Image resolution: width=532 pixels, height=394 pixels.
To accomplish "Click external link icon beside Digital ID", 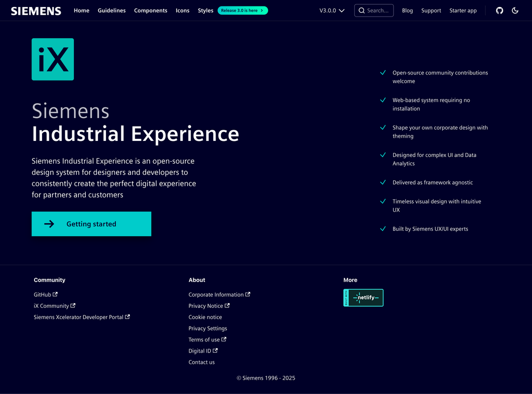I will [215, 350].
